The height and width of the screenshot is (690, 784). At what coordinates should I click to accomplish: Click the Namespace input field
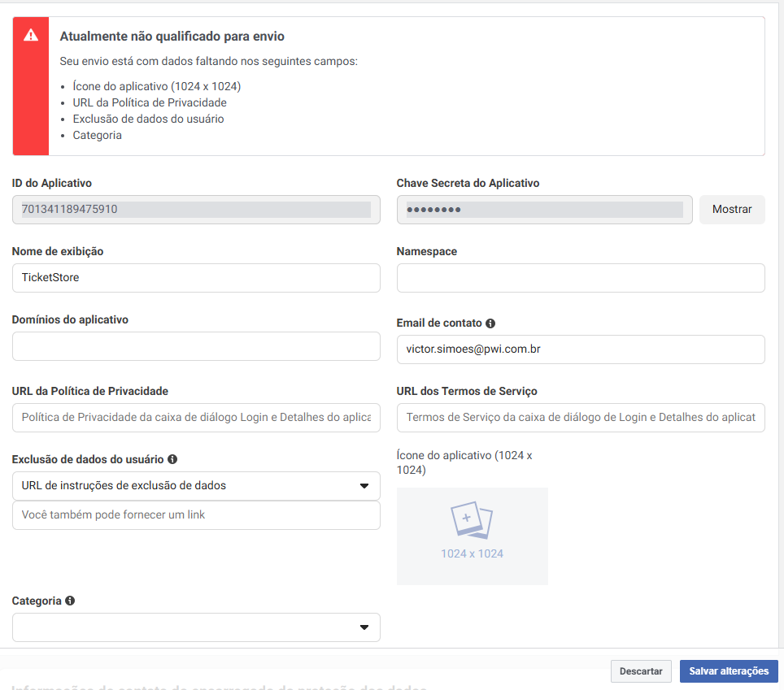580,278
